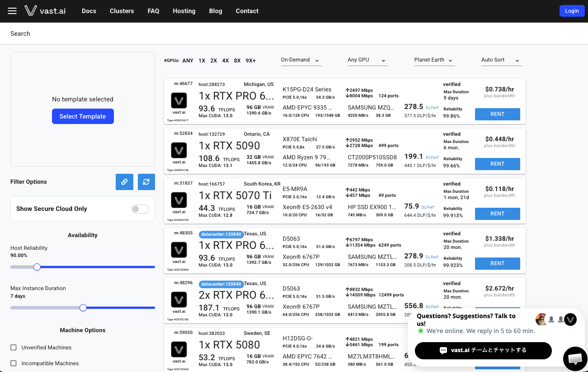Click vast.ai logo on machine m:48305
588x372 pixels.
(179, 249)
